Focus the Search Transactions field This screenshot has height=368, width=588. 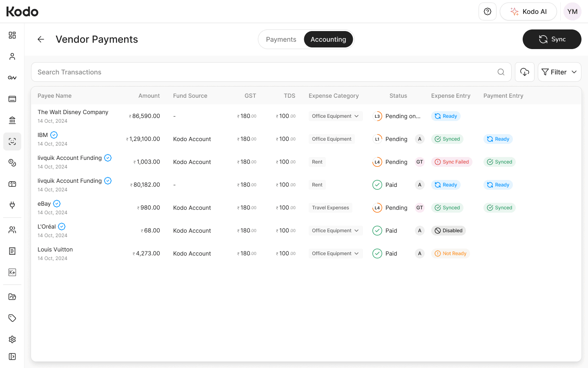[271, 72]
